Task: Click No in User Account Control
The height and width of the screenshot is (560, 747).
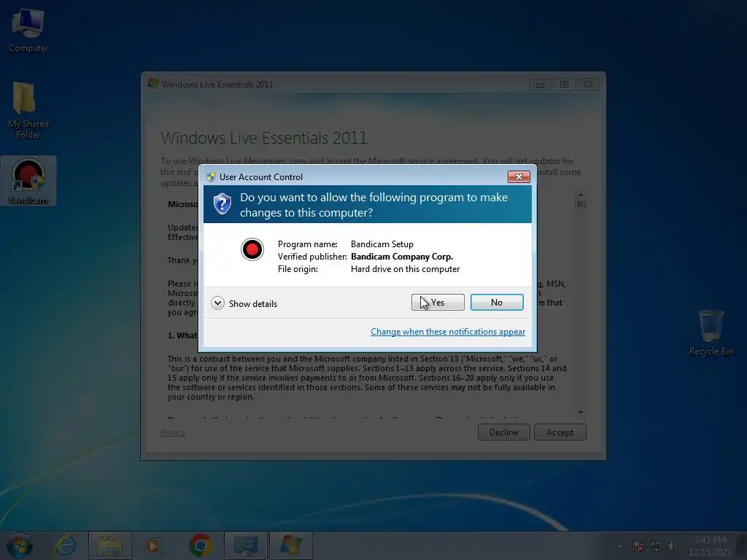Action: 496,303
